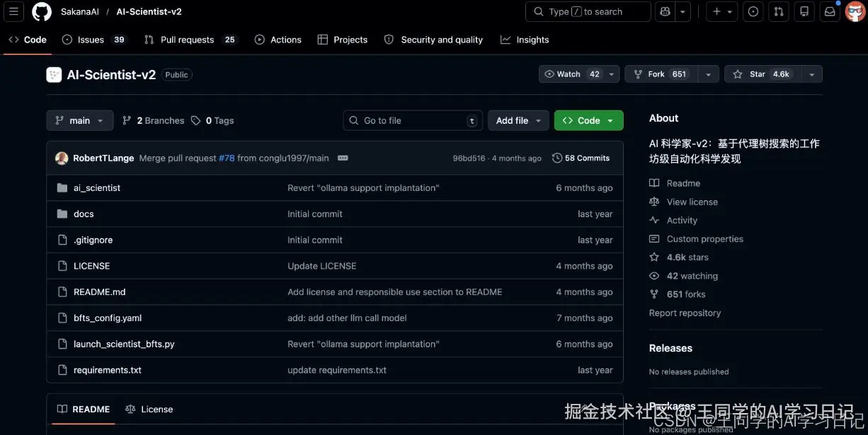868x435 pixels.
Task: Open pull request #78 link
Action: click(227, 158)
